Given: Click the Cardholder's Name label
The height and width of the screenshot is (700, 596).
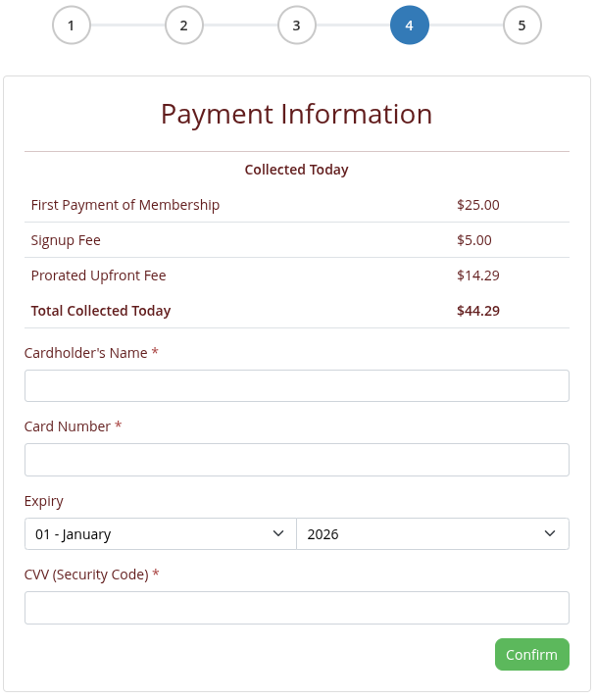Looking at the screenshot, I should click(85, 353).
